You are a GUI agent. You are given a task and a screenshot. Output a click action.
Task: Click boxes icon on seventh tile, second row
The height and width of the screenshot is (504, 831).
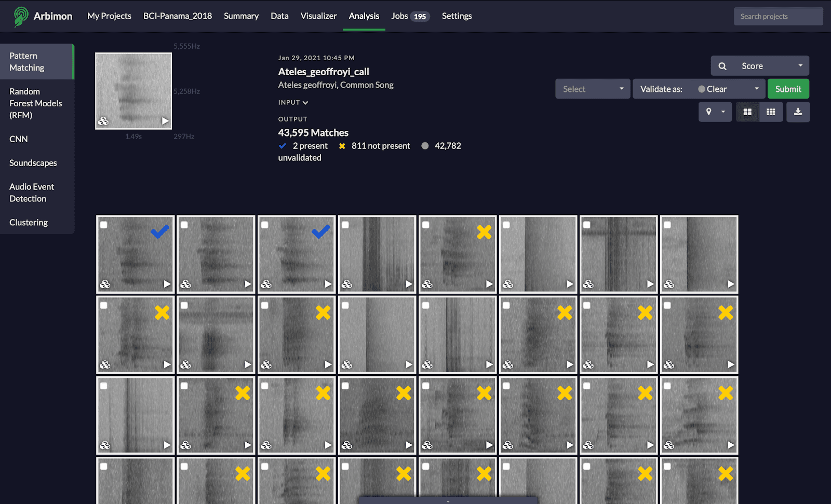(x=588, y=364)
